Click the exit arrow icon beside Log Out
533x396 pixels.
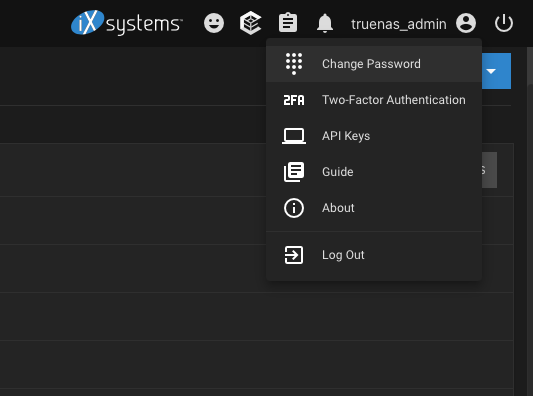[294, 255]
